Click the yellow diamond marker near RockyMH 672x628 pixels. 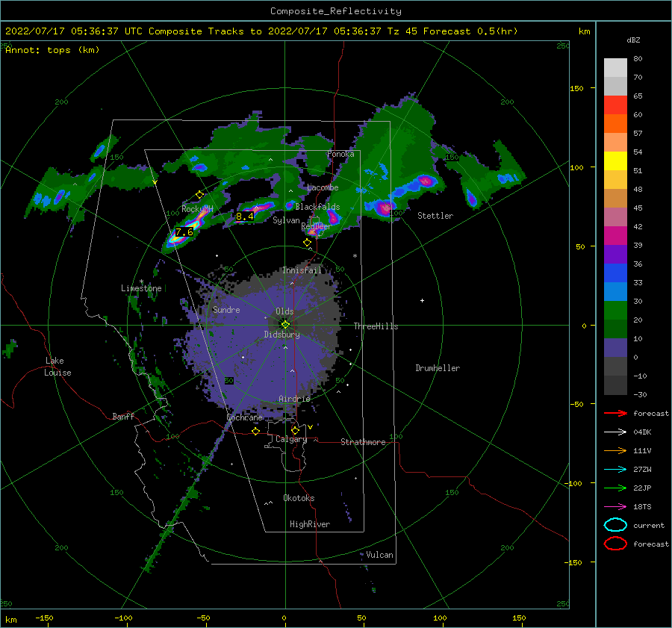click(199, 195)
